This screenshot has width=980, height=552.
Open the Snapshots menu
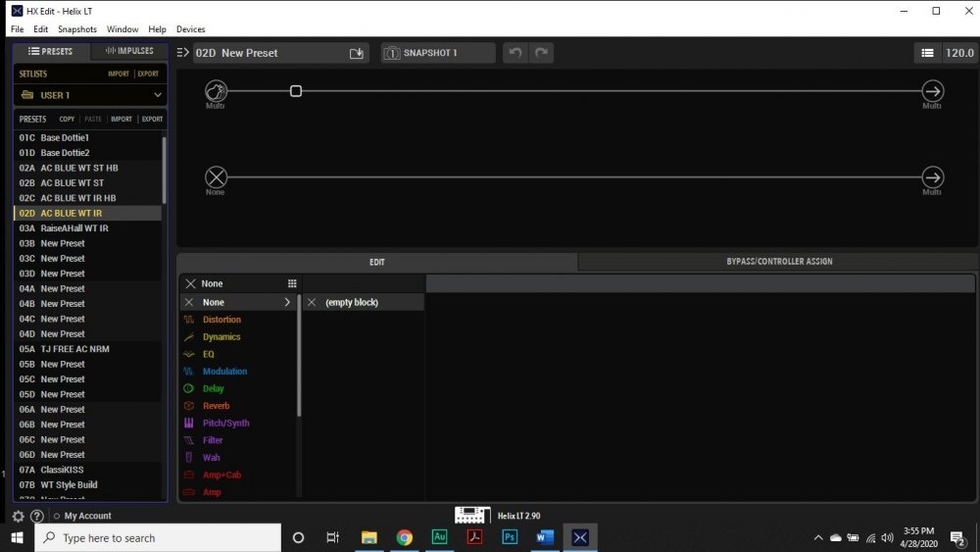(x=77, y=28)
